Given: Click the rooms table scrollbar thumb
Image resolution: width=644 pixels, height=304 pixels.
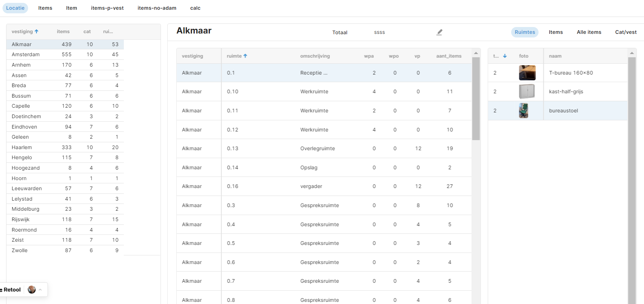Looking at the screenshot, I should coord(476,98).
